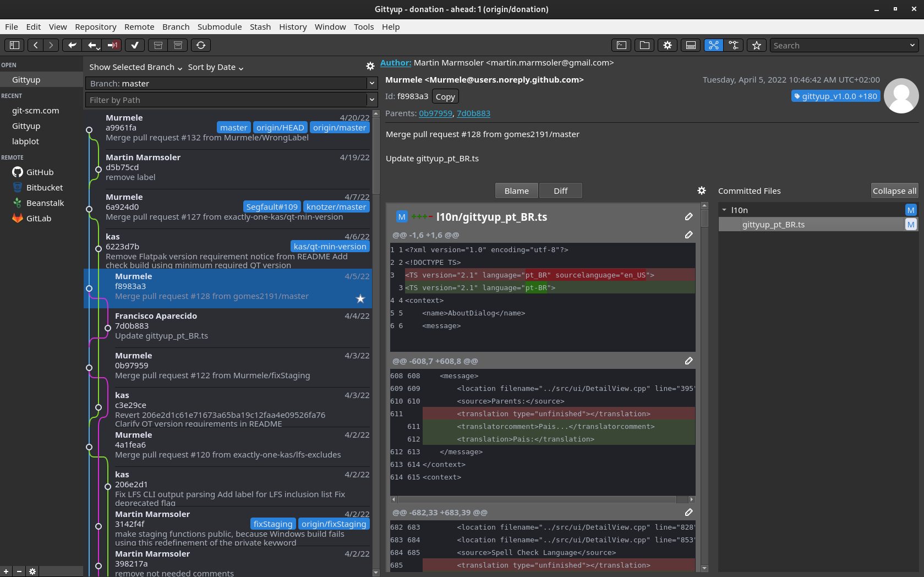The width and height of the screenshot is (924, 577).
Task: Open parent commit 7d0b883 link
Action: [x=473, y=113]
